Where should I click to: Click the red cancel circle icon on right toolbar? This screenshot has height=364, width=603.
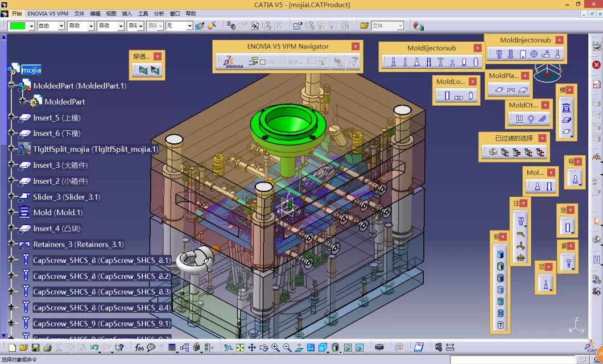[597, 65]
